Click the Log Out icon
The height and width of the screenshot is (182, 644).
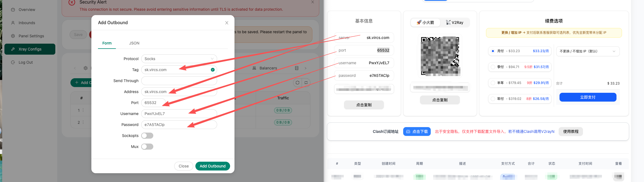click(x=13, y=62)
